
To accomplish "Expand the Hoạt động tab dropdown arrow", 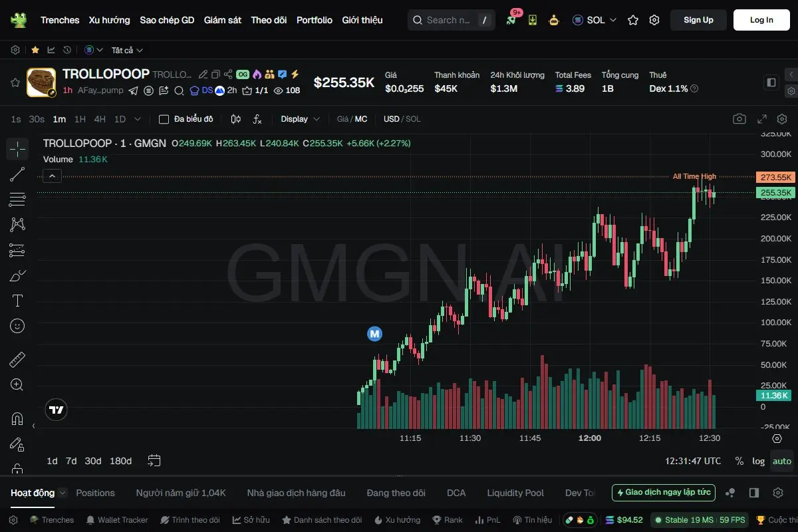I will click(x=63, y=493).
